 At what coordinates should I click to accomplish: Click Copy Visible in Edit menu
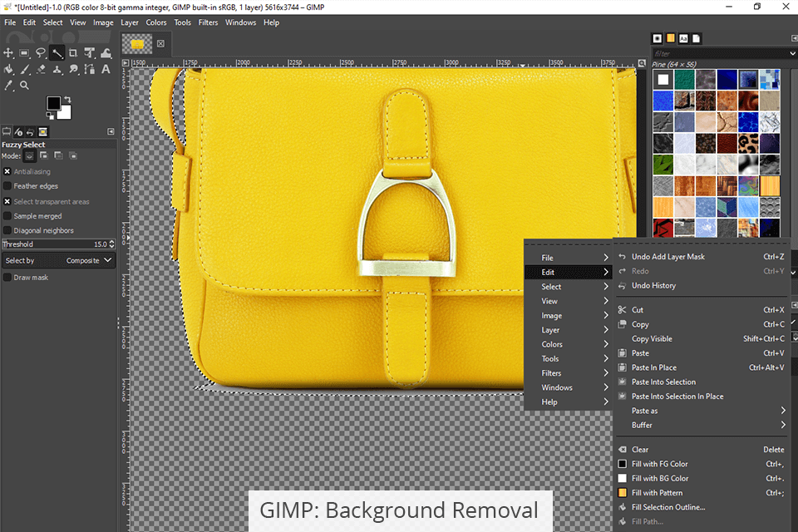(x=652, y=338)
